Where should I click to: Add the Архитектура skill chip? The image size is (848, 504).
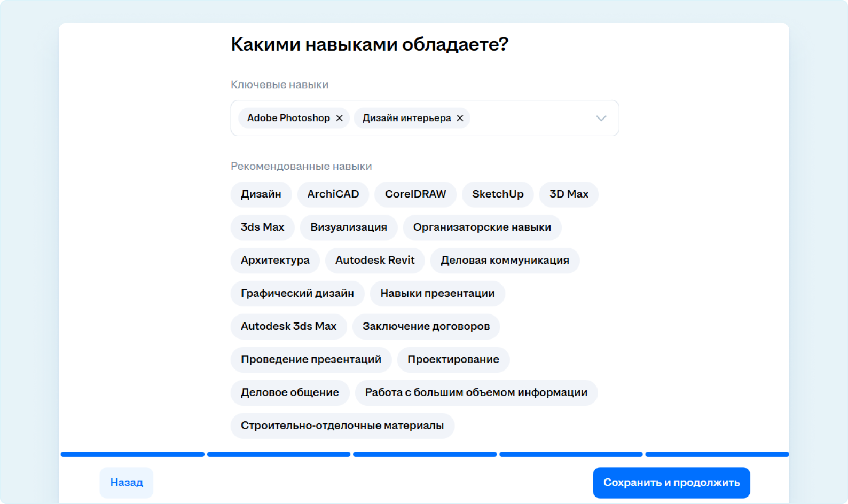(275, 261)
